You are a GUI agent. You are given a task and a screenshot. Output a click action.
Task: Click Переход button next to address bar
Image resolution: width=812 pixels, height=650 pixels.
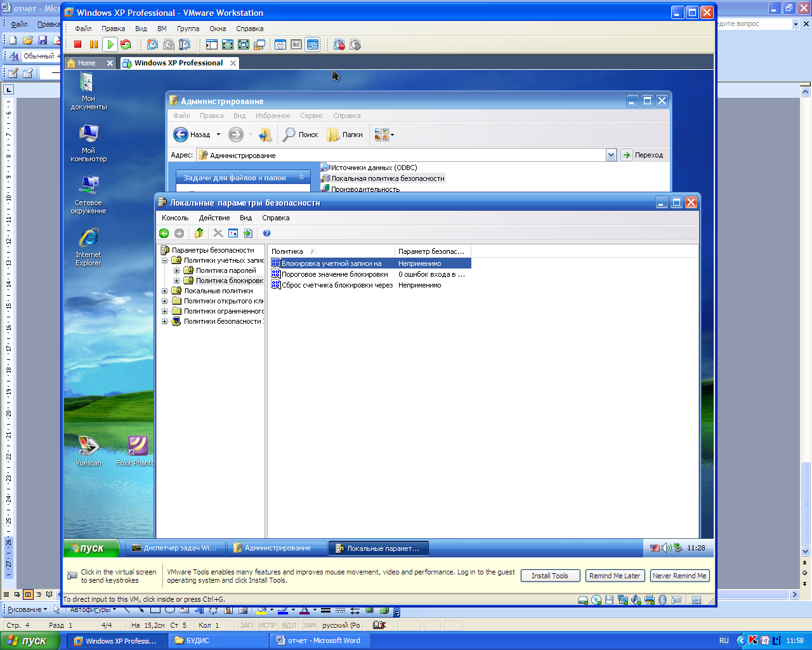[x=643, y=155]
